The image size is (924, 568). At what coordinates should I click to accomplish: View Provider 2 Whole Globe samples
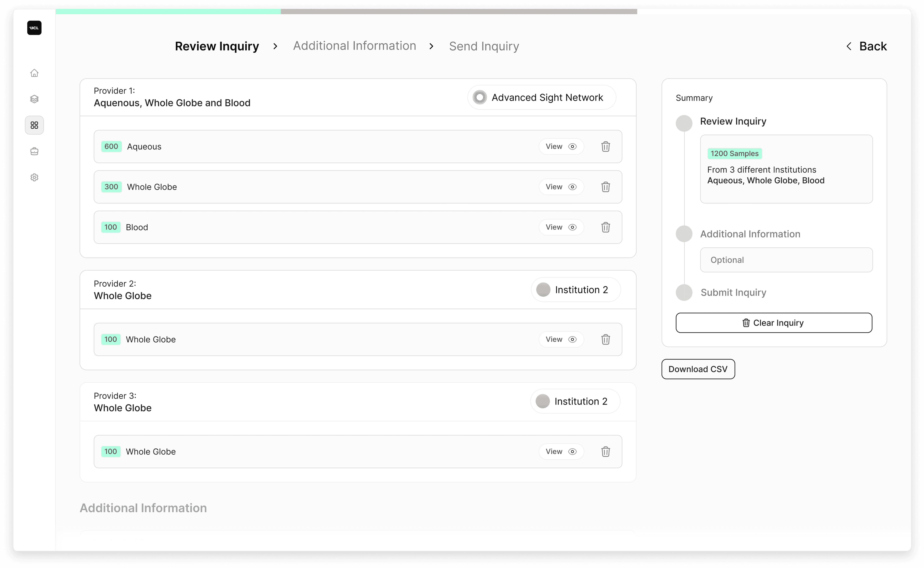pyautogui.click(x=561, y=339)
